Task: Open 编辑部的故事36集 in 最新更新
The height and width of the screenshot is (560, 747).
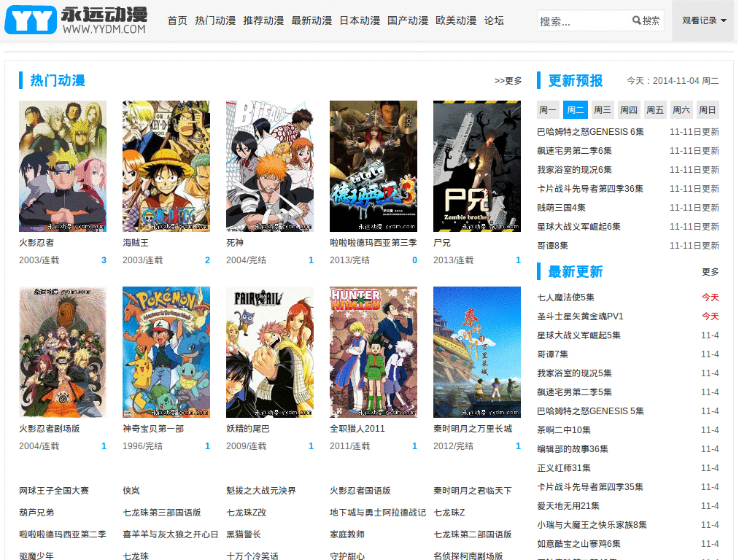Action: pyautogui.click(x=573, y=449)
